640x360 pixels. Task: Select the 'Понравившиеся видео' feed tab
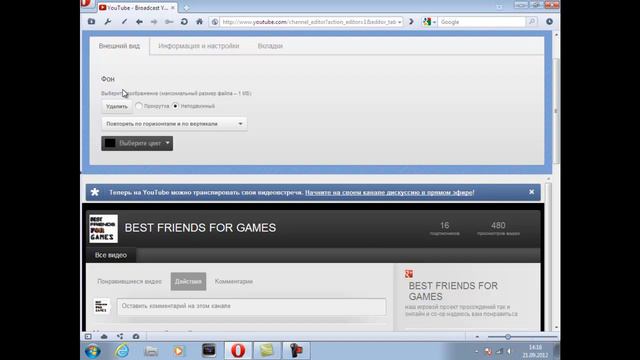click(129, 282)
